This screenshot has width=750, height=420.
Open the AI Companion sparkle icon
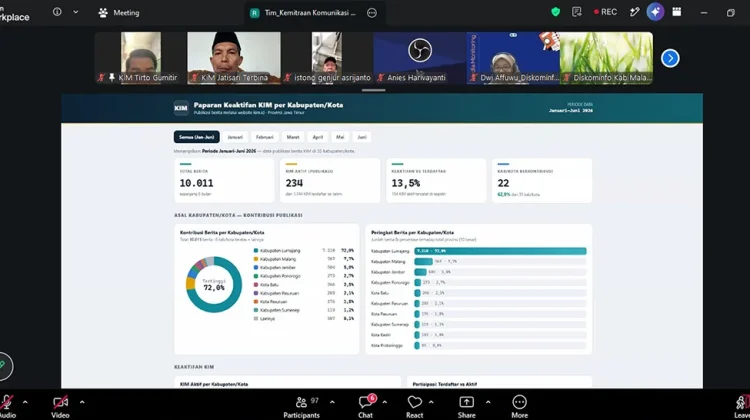point(655,12)
